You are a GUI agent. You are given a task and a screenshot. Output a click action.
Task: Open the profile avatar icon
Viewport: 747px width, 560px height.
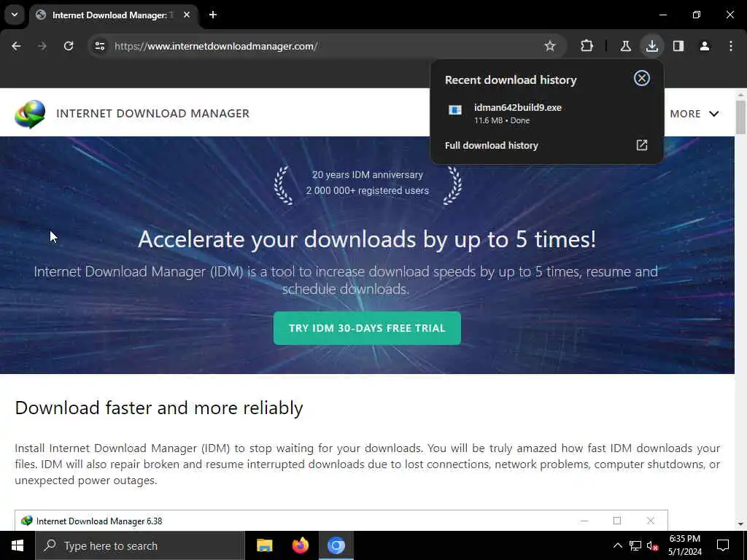705,46
